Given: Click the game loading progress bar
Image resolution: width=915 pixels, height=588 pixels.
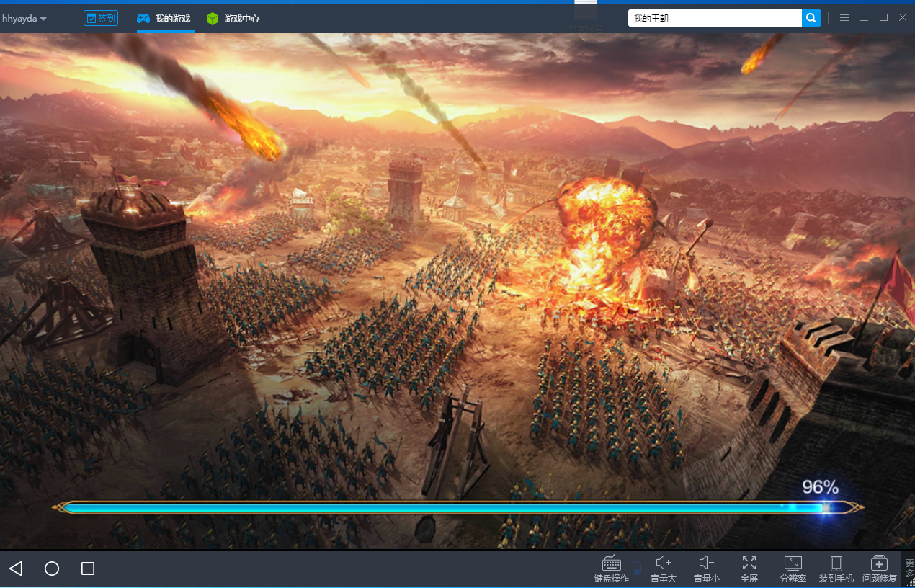Looking at the screenshot, I should 458,507.
